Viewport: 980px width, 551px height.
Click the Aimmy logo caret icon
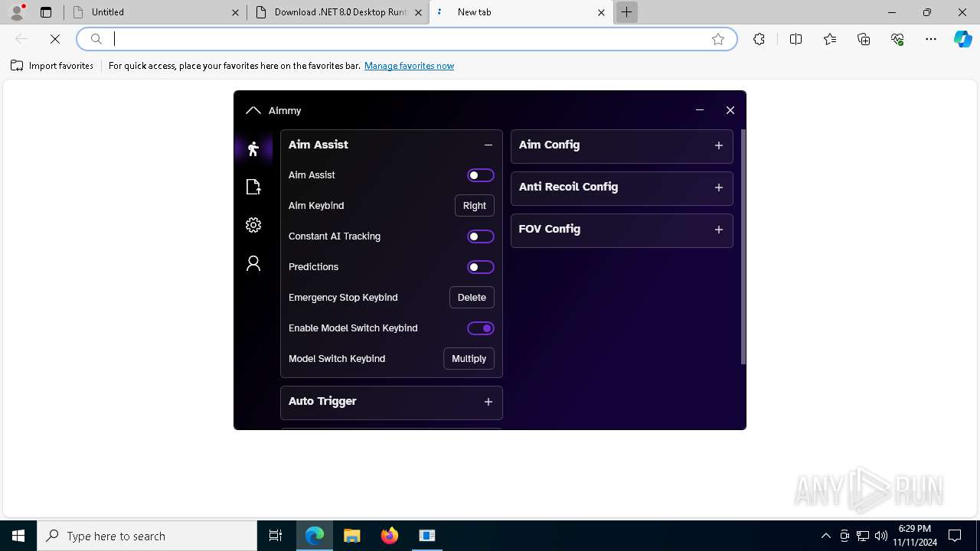(x=253, y=110)
